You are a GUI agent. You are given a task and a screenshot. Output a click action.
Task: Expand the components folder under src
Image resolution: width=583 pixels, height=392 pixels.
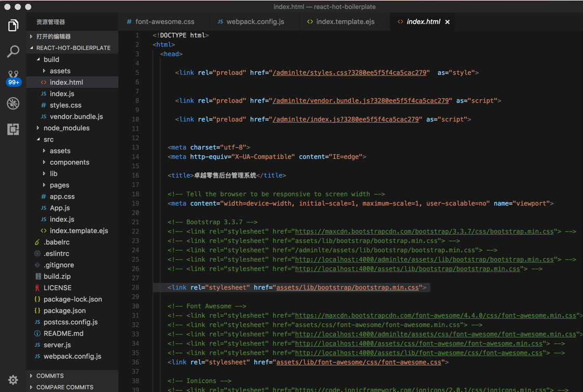pos(69,162)
